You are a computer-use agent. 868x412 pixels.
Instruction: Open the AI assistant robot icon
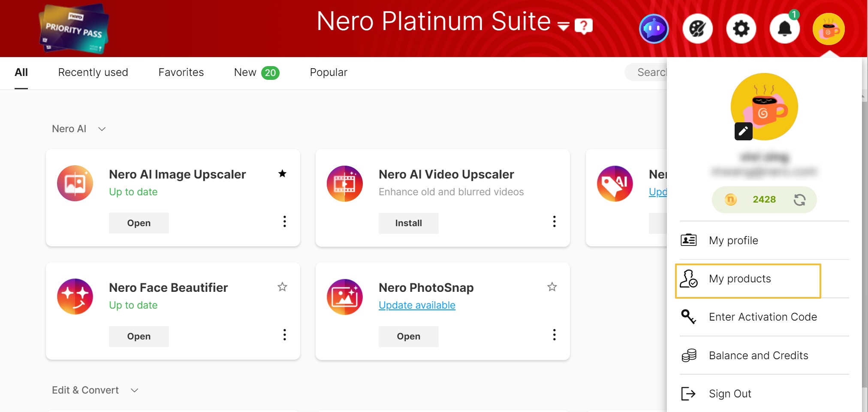point(654,29)
